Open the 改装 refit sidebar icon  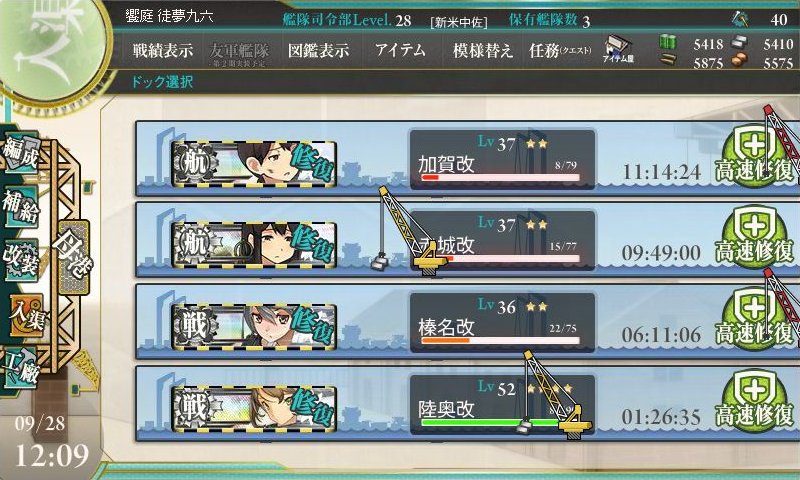click(20, 260)
